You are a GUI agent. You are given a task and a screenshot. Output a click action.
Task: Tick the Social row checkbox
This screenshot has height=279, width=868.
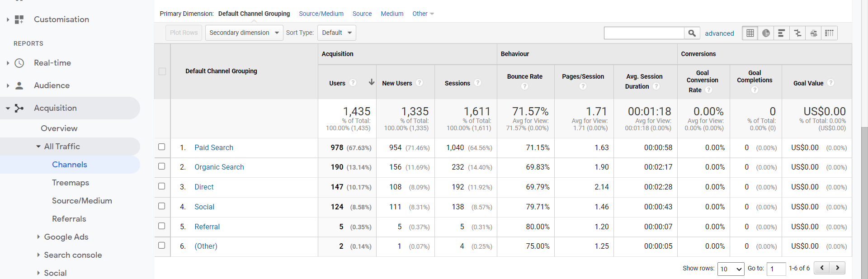click(x=162, y=206)
